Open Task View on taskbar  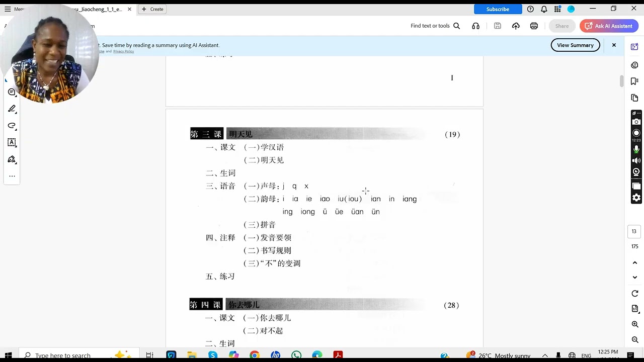click(x=149, y=355)
